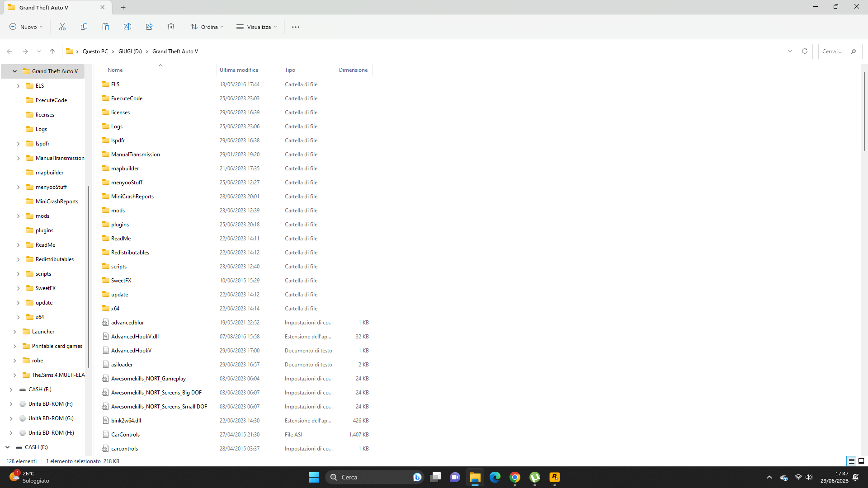Screen dimensions: 868x488
Task: Expand the mods folder in tree
Action: tap(18, 216)
